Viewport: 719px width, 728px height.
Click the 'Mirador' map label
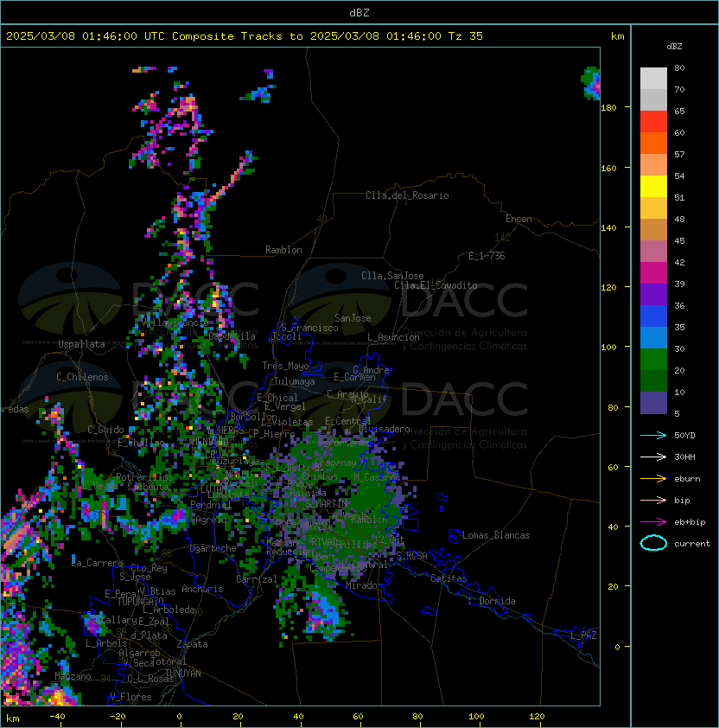pos(364,585)
